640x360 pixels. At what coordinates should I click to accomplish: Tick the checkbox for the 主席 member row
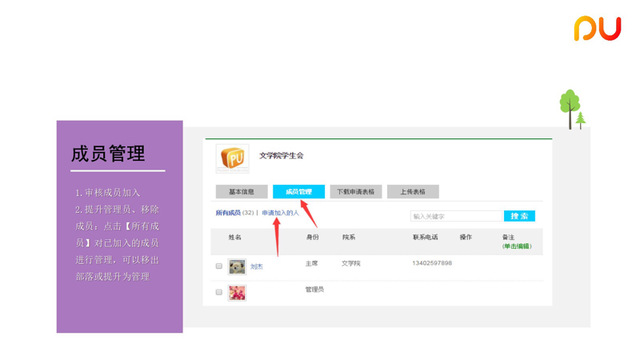tap(219, 266)
